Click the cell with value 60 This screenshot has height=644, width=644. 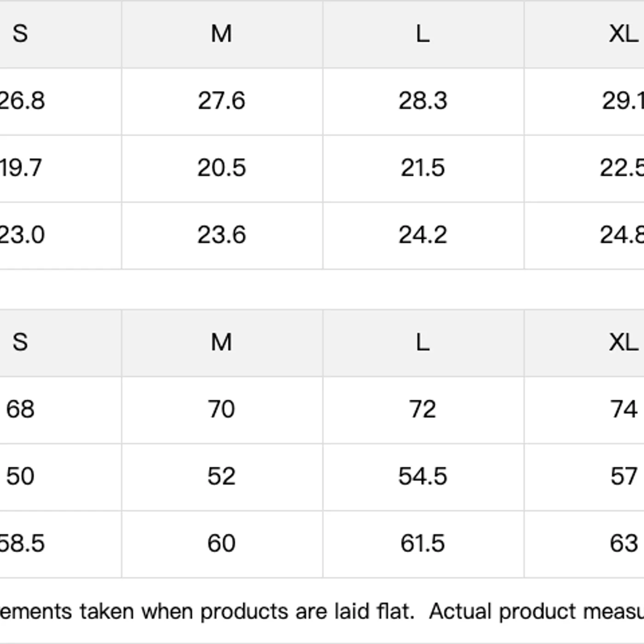221,543
